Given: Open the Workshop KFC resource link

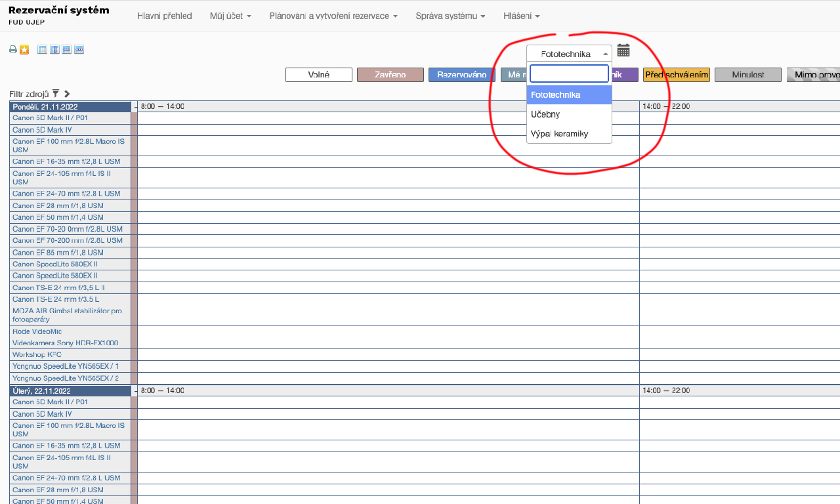Looking at the screenshot, I should pos(37,354).
